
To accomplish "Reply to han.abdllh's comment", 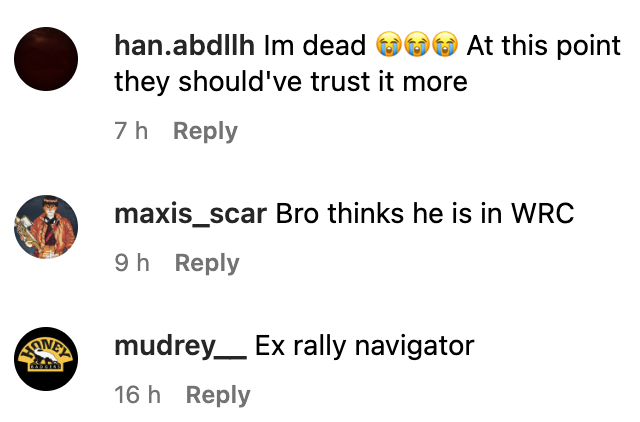I will (205, 131).
